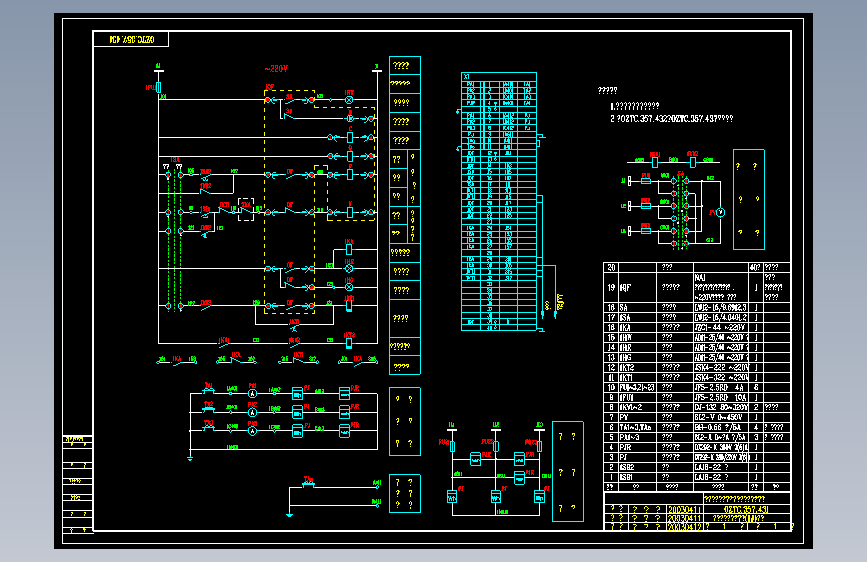The image size is (867, 562).
Task: Select the 1FU1 row designator
Action: click(x=626, y=397)
